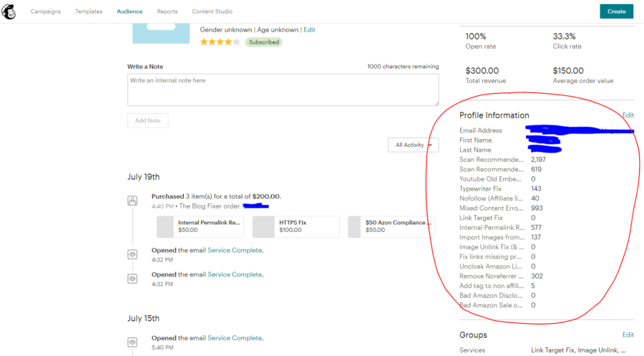Click the contact avatar image placeholder
The height and width of the screenshot is (356, 644).
(161, 33)
